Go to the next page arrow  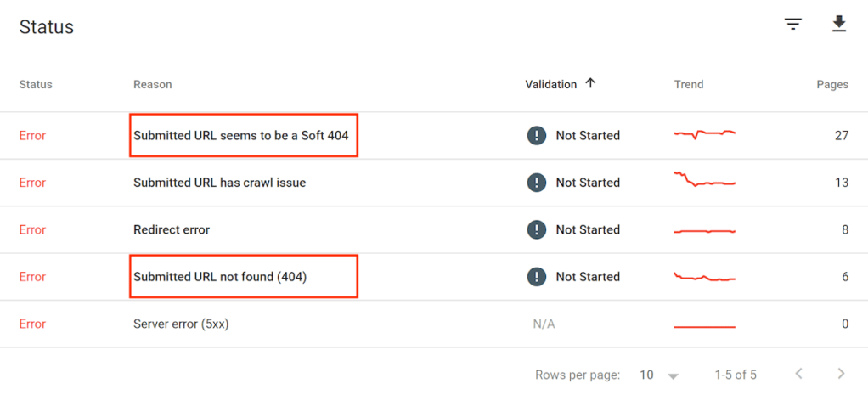(x=841, y=374)
